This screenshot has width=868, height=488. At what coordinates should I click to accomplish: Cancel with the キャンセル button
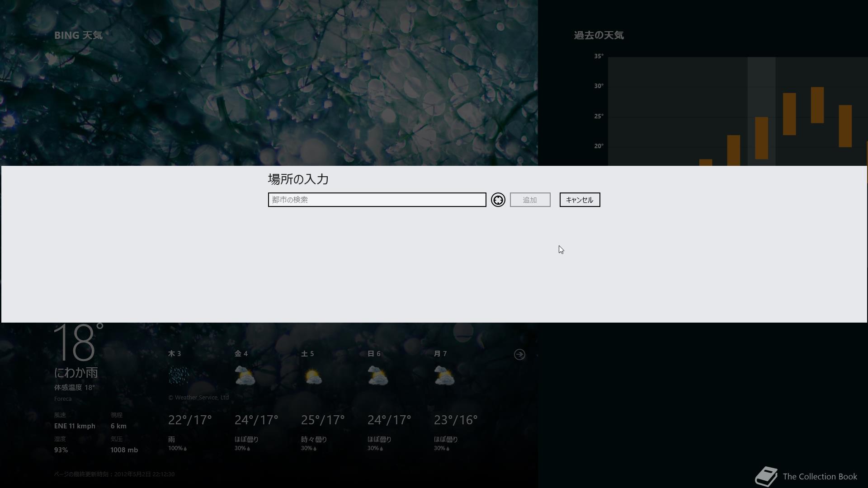(x=580, y=200)
